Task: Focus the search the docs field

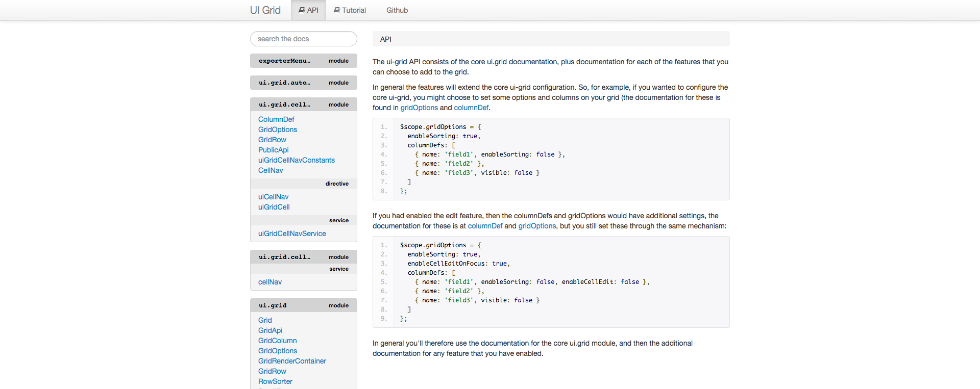Action: click(x=304, y=39)
